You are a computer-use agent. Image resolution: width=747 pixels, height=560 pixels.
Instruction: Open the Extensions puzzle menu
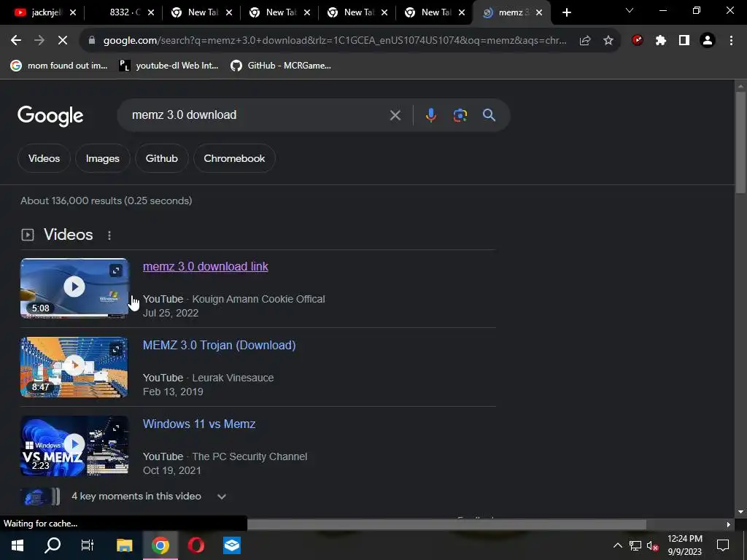[x=661, y=41]
